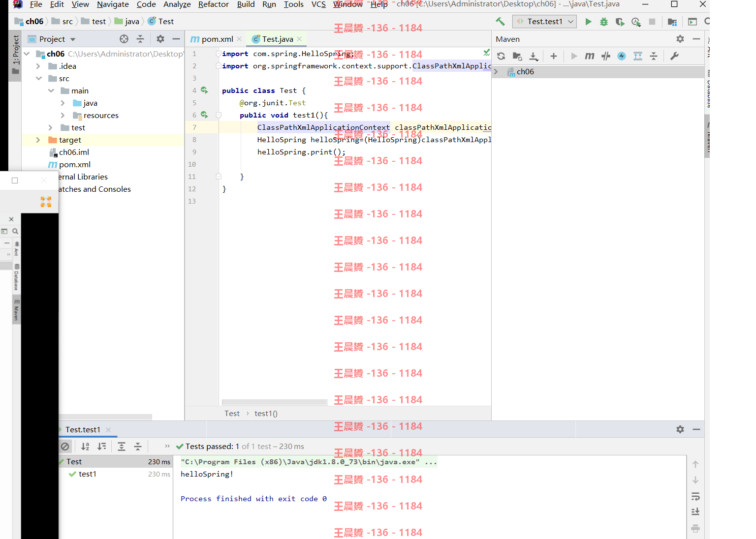Viewport: 756px width, 539px height.
Task: Toggle show ignored tests in the Run toolbar
Action: pos(65,447)
